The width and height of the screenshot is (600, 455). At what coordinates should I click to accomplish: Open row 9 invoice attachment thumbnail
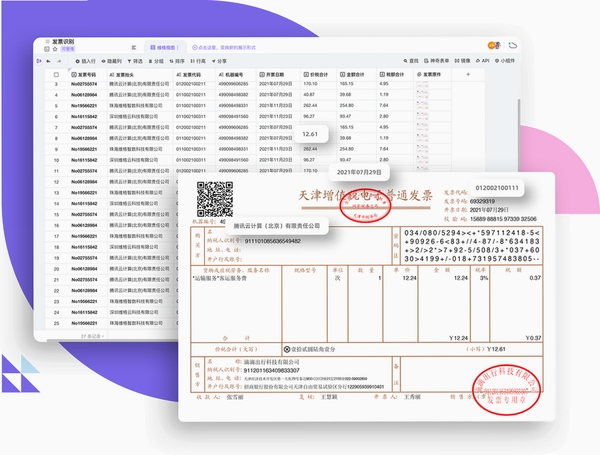[x=422, y=149]
